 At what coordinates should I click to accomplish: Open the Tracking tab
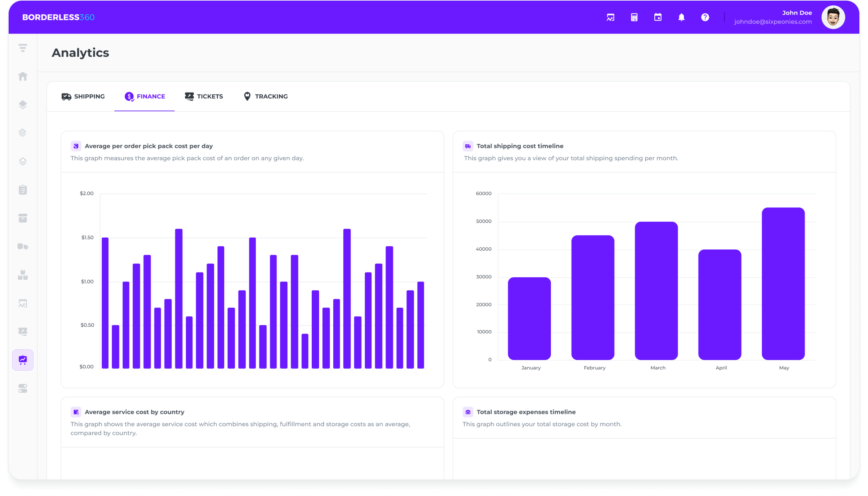pyautogui.click(x=266, y=96)
